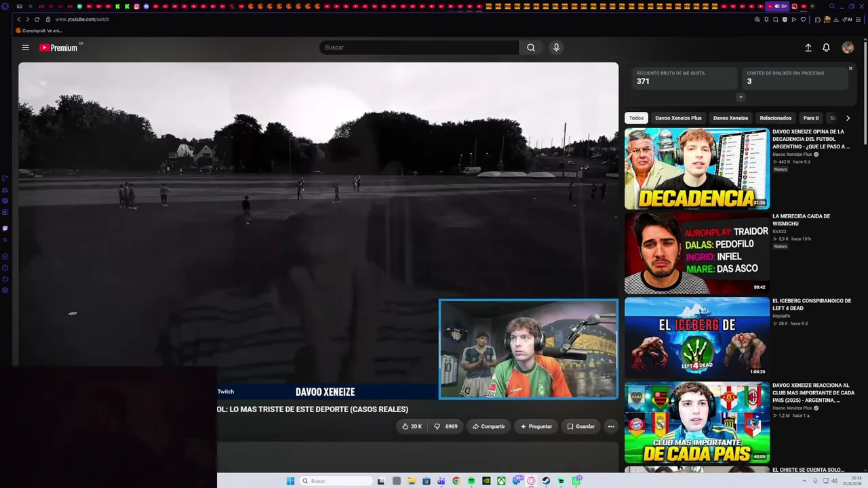Image resolution: width=868 pixels, height=488 pixels.
Task: Open the ad blocker shield icon
Action: [x=785, y=20]
